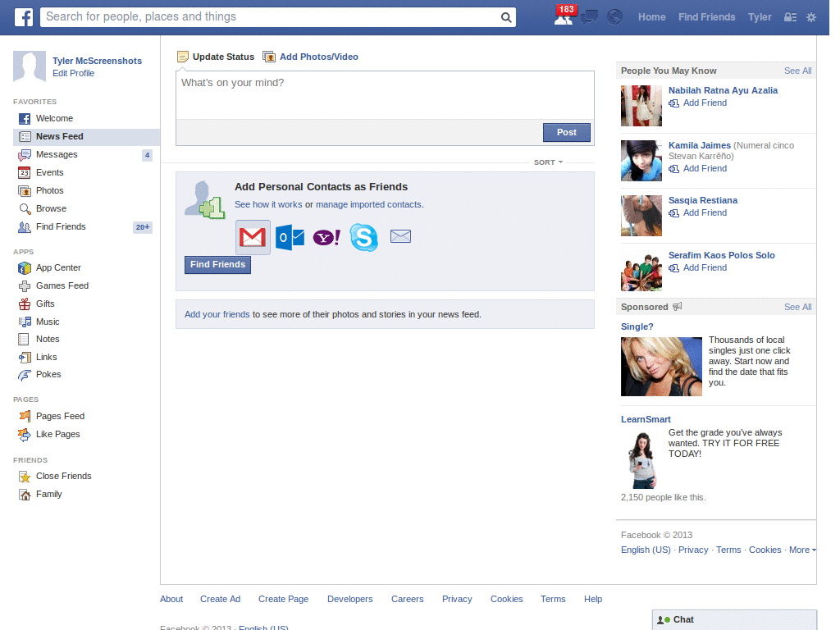Screen dimensions: 840x630
Task: Click the Post button
Action: point(566,132)
